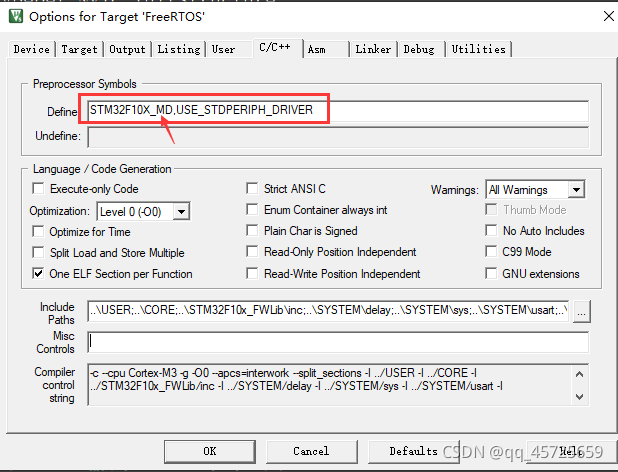Open the Optimization level dropdown
This screenshot has height=472, width=618.
coord(143,212)
